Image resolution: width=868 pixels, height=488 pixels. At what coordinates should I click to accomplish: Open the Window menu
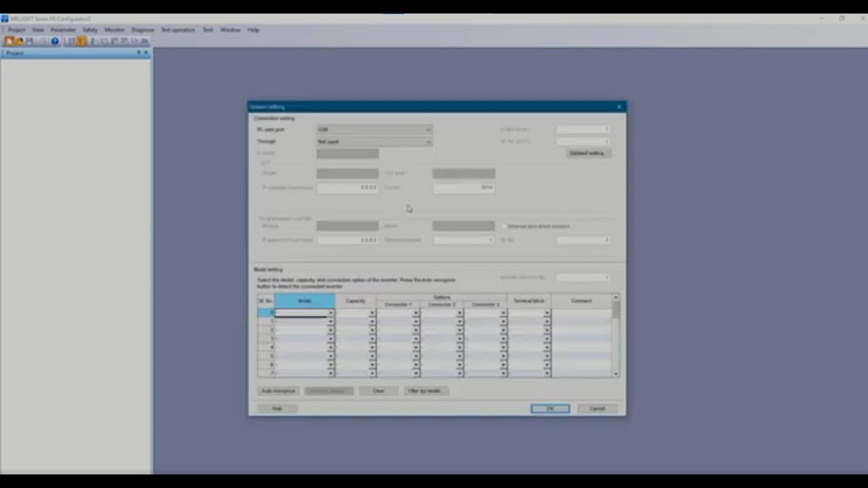[x=230, y=30]
